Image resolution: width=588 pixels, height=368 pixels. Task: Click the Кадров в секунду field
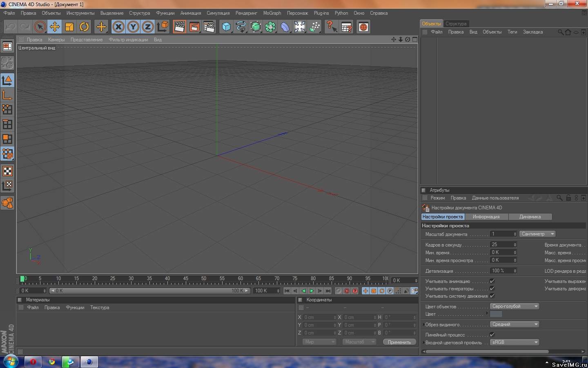coord(503,245)
